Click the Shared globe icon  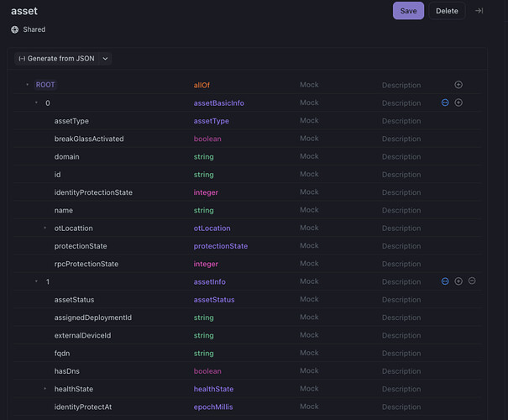click(x=15, y=29)
